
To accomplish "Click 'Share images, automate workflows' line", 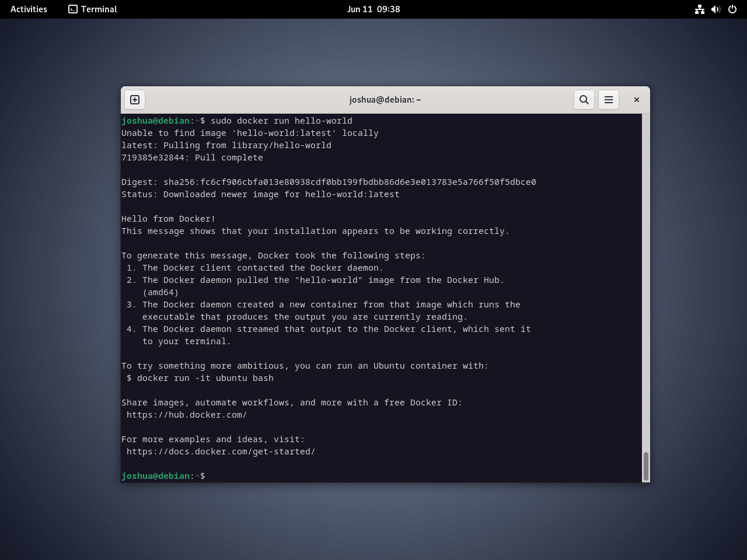I will (x=292, y=402).
